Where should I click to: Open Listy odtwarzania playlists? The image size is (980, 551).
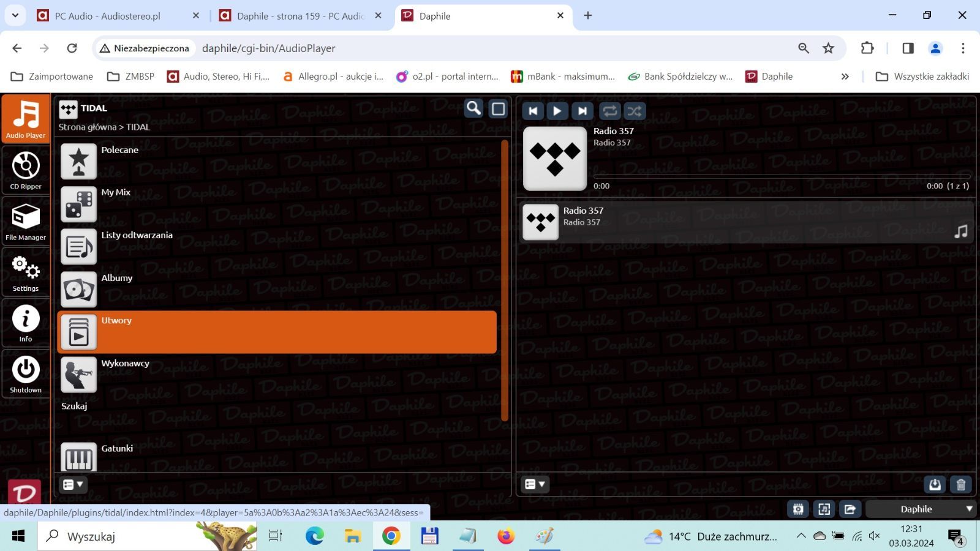pos(277,247)
